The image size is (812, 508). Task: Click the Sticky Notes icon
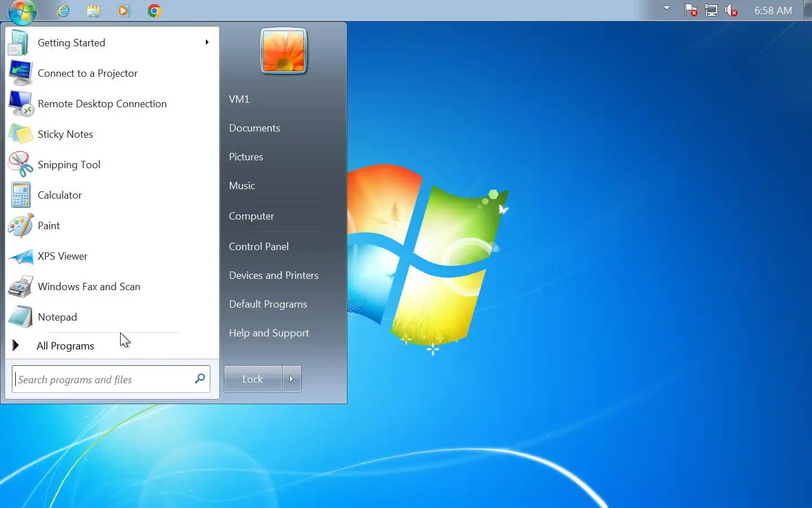(21, 134)
